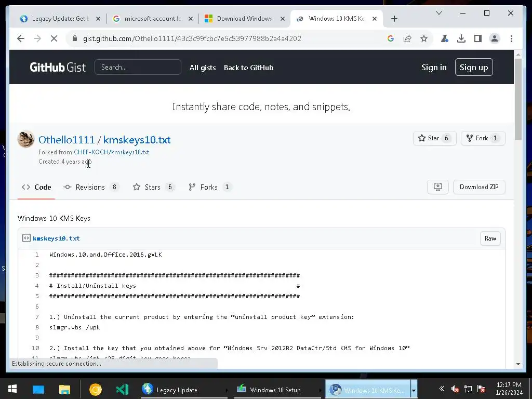Click file code icon beside kmskeys10.txt

tap(26, 238)
